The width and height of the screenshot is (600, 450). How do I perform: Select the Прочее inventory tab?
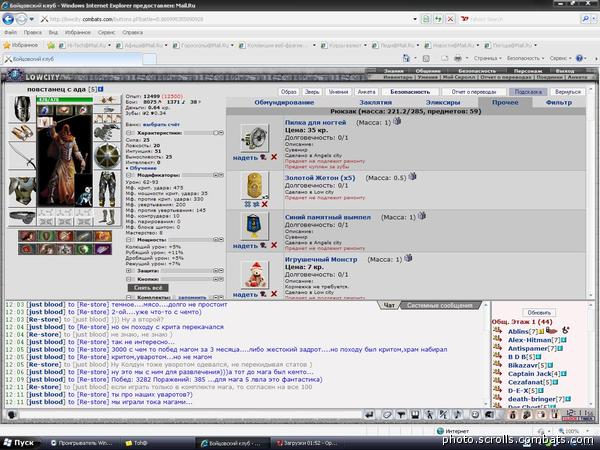[505, 103]
